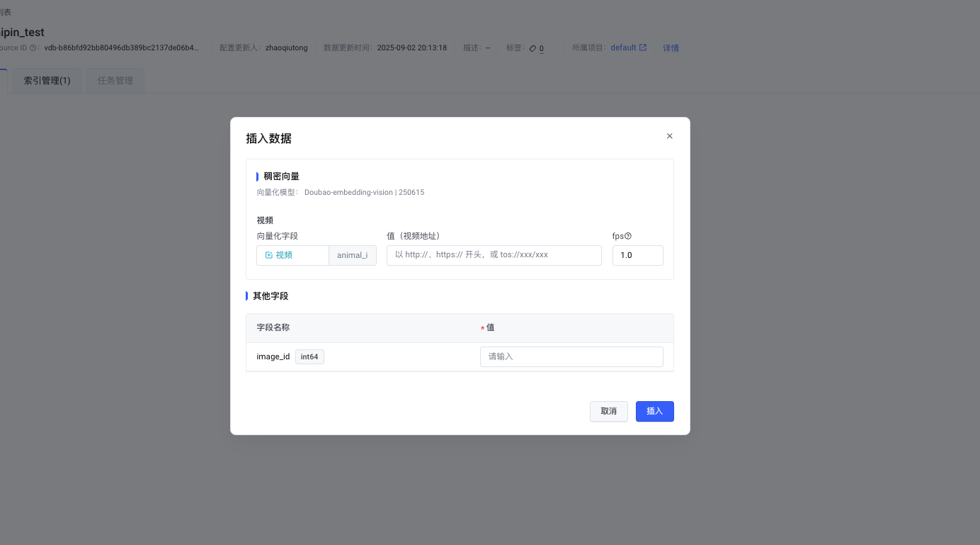Click the Resource ID help icon
Viewport: 980px width, 545px height.
pyautogui.click(x=34, y=48)
